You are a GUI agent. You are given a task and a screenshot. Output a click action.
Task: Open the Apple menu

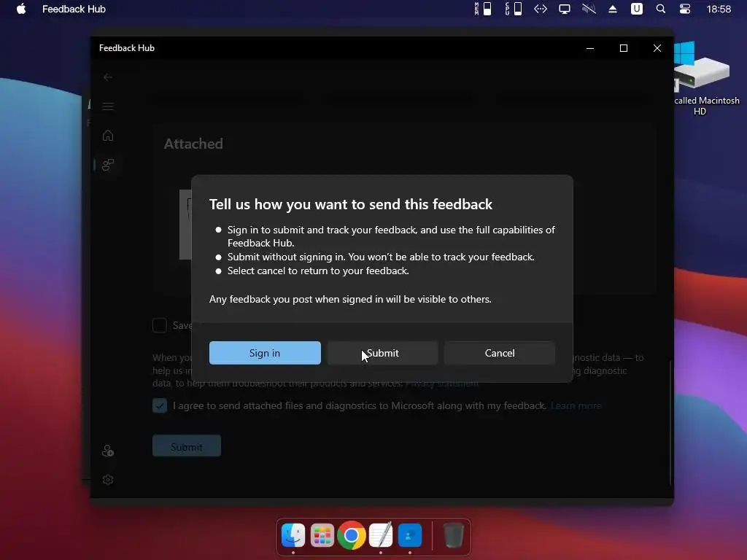coord(21,9)
